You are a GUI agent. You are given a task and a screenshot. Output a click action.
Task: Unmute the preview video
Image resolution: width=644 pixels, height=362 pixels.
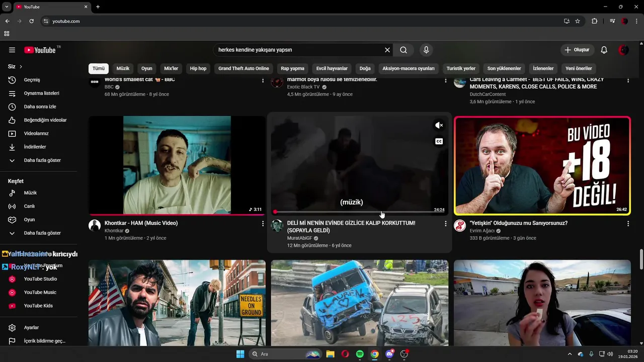click(439, 125)
